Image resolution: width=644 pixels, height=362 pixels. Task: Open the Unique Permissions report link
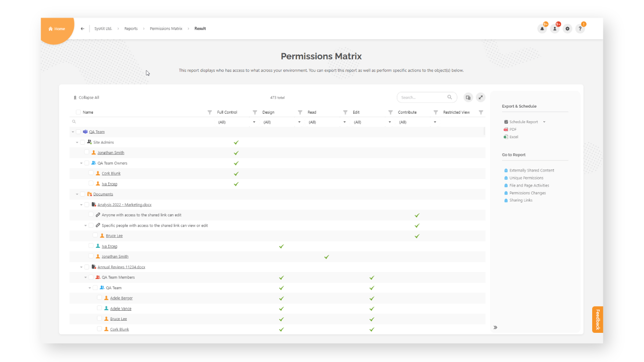(526, 177)
